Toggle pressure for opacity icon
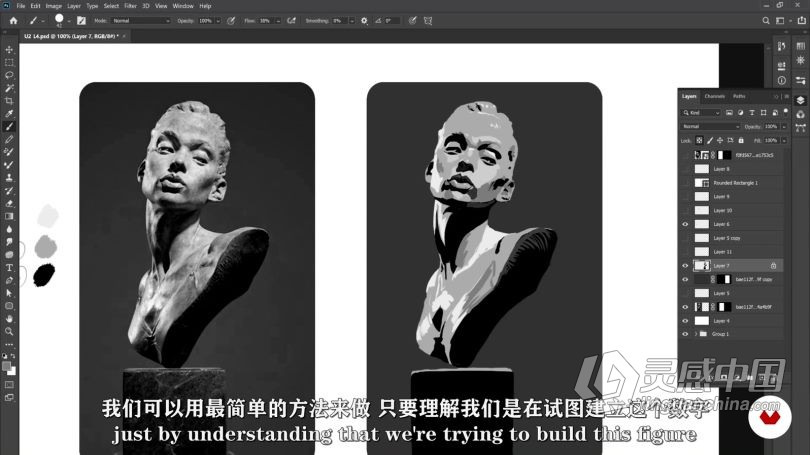Image resolution: width=810 pixels, height=455 pixels. click(x=231, y=21)
